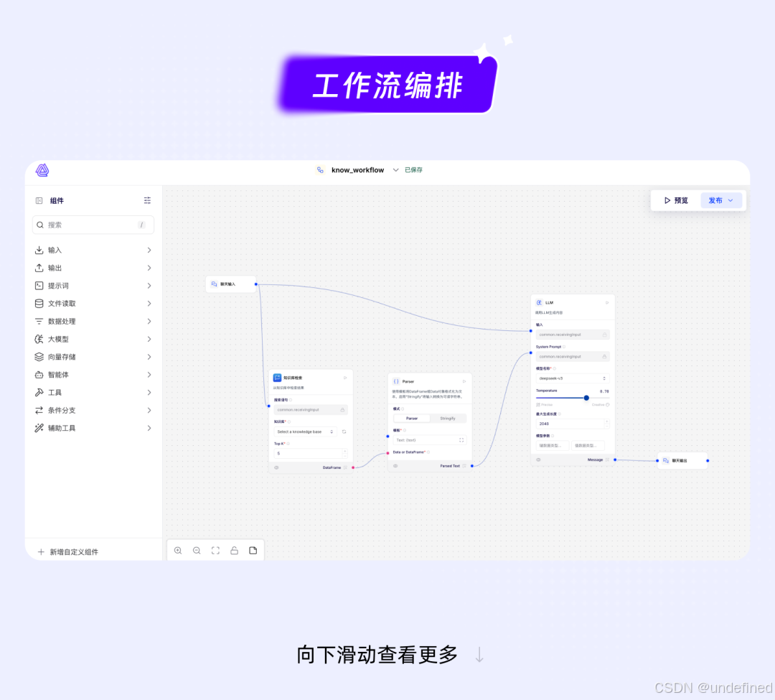Viewport: 775px width, 700px height.
Task: Click the 输入 download icon in sidebar
Action: pyautogui.click(x=39, y=250)
